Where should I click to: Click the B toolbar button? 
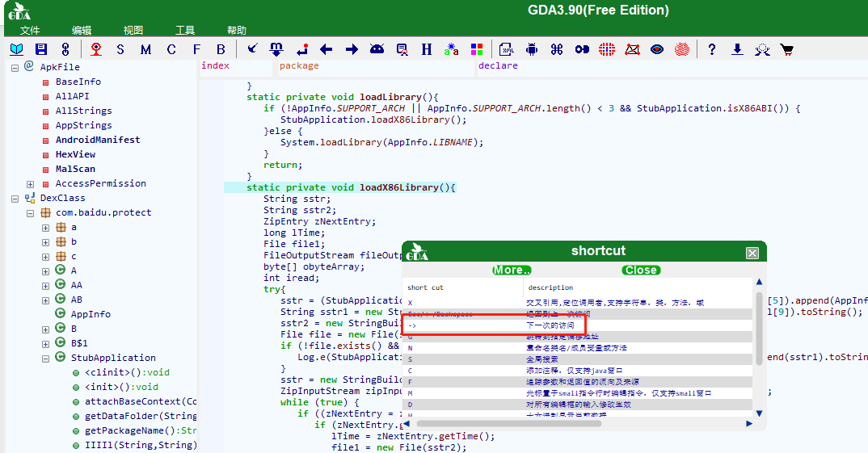click(221, 49)
